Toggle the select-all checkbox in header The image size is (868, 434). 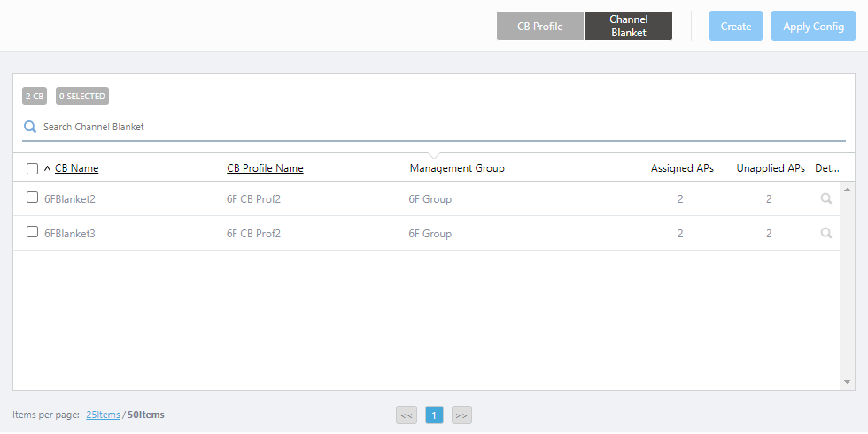[33, 168]
